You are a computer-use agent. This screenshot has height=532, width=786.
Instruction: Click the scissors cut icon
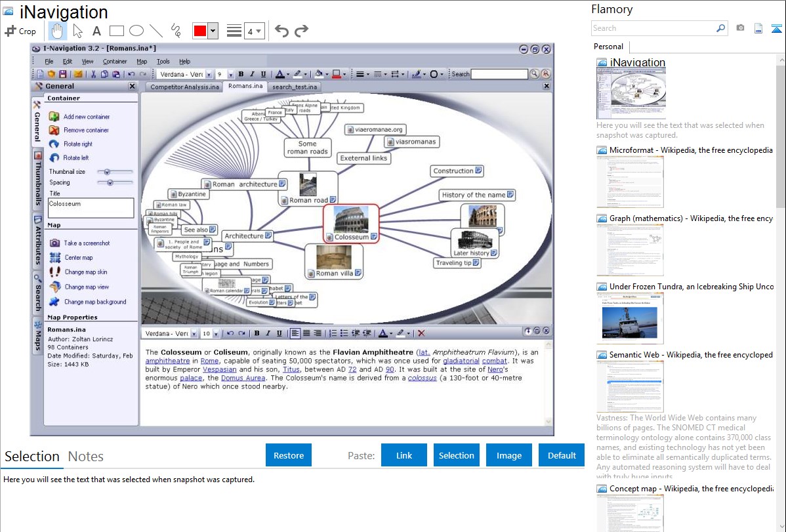(93, 74)
